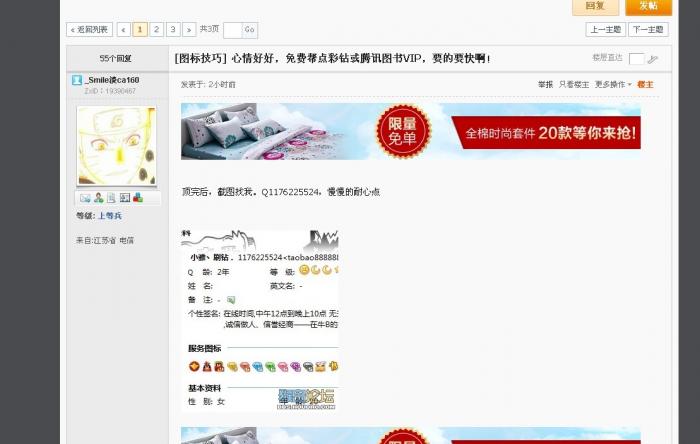Image resolution: width=700 pixels, height=444 pixels.
Task: Click the 来自:江苏省 电信 location text
Action: click(105, 240)
